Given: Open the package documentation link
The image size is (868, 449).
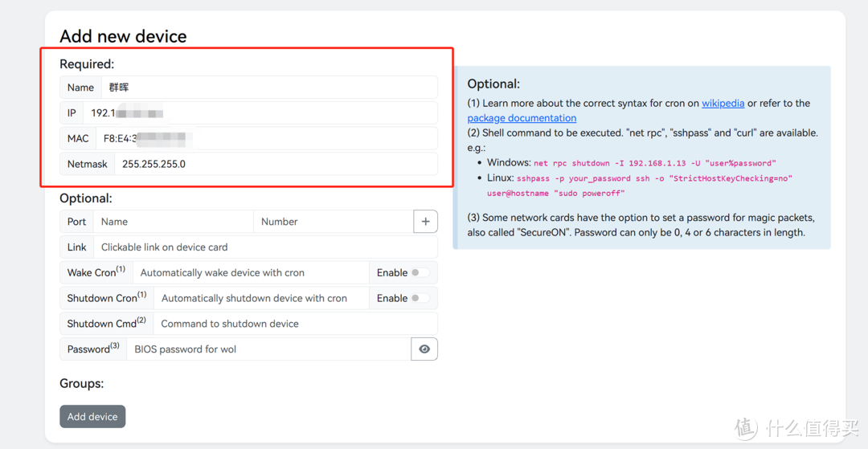Looking at the screenshot, I should 522,118.
